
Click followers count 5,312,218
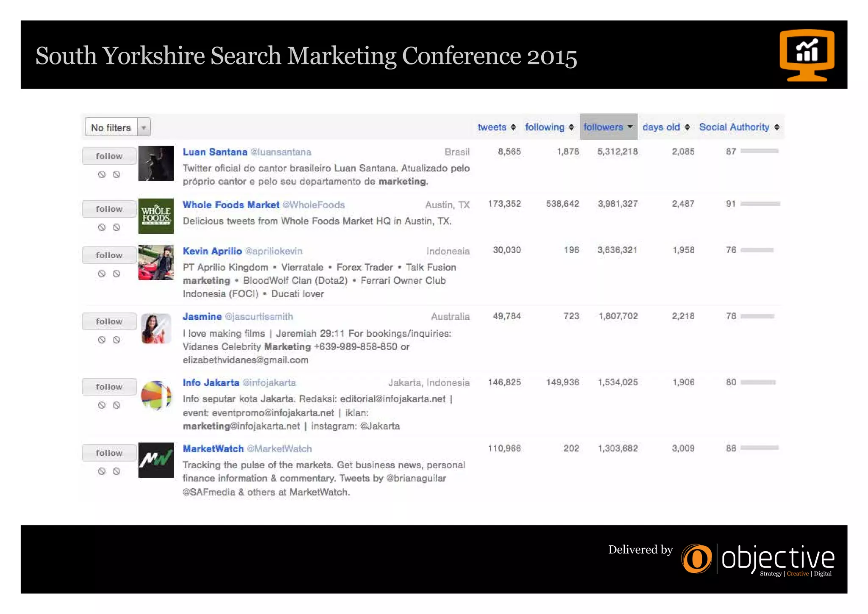tap(618, 151)
